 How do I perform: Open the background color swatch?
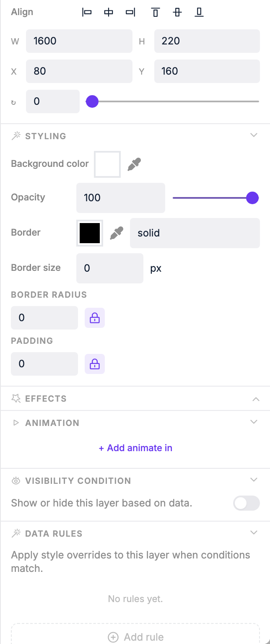coord(107,164)
